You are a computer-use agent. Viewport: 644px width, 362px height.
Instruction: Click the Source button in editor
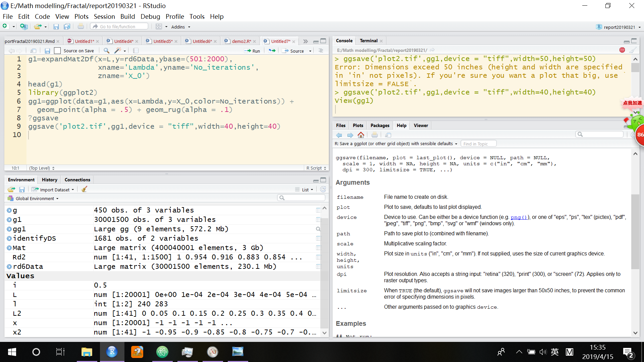[x=294, y=51]
